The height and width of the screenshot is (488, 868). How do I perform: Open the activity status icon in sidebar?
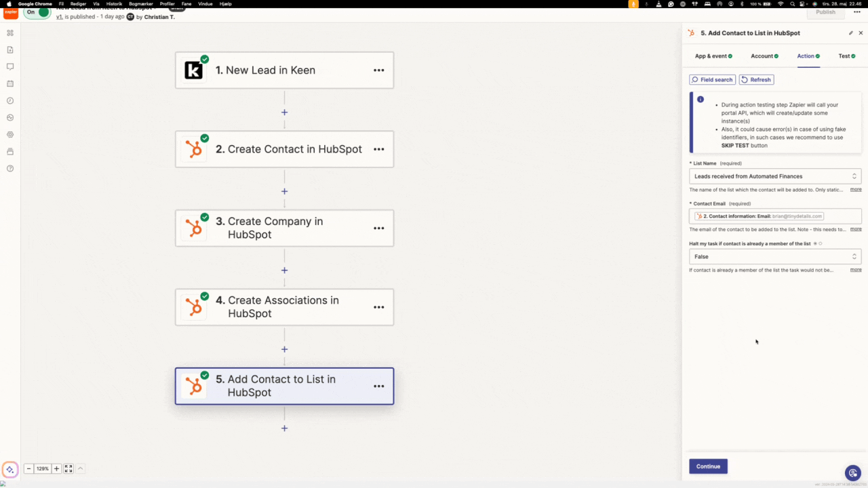coord(10,117)
